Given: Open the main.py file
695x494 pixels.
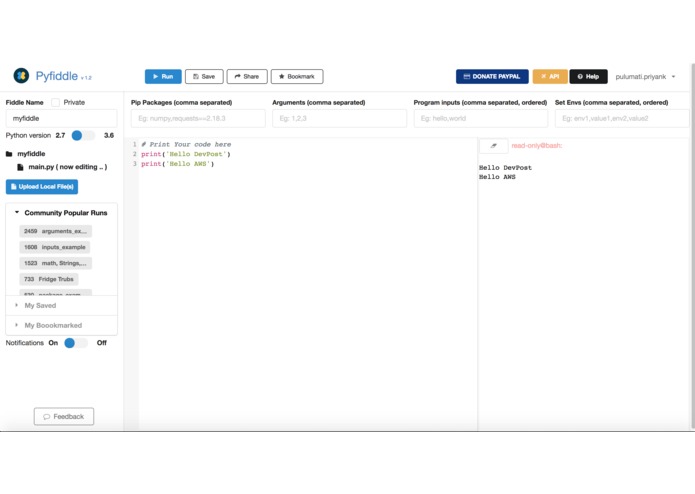Looking at the screenshot, I should pyautogui.click(x=67, y=167).
